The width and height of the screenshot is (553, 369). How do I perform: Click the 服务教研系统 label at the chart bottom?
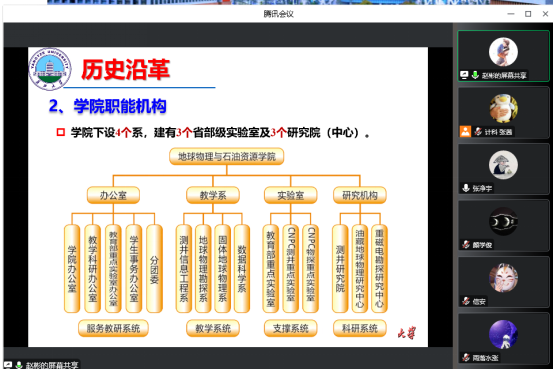[113, 328]
